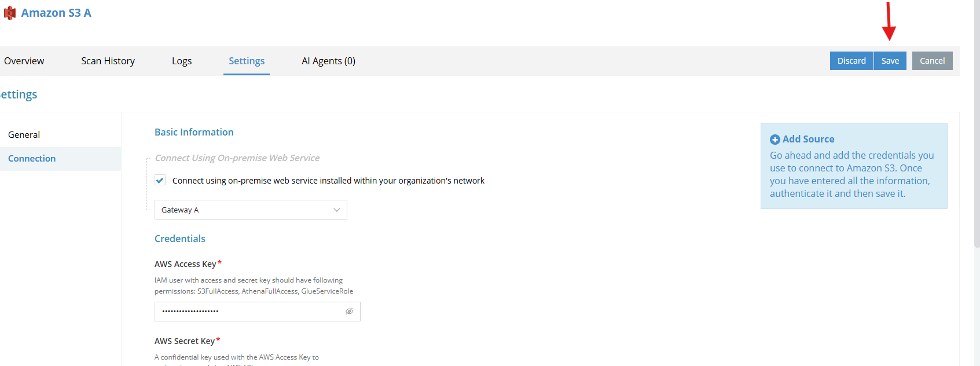
Task: Open the Gateway A dropdown
Action: pyautogui.click(x=251, y=210)
